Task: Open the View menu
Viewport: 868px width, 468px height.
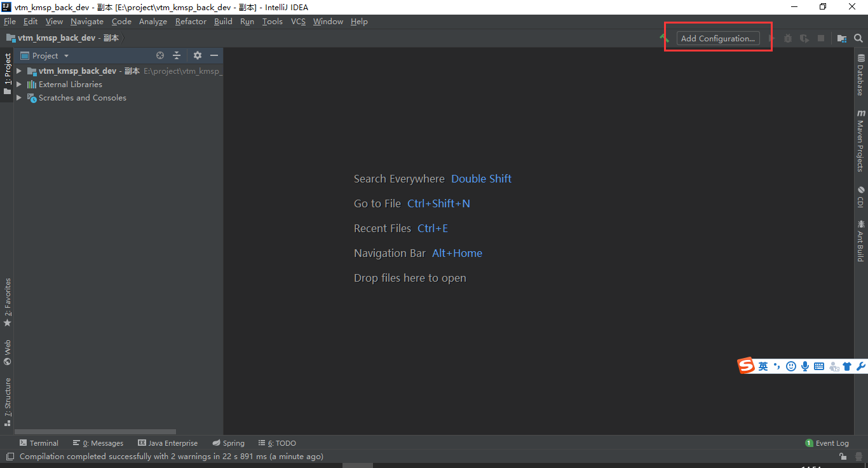Action: point(54,21)
